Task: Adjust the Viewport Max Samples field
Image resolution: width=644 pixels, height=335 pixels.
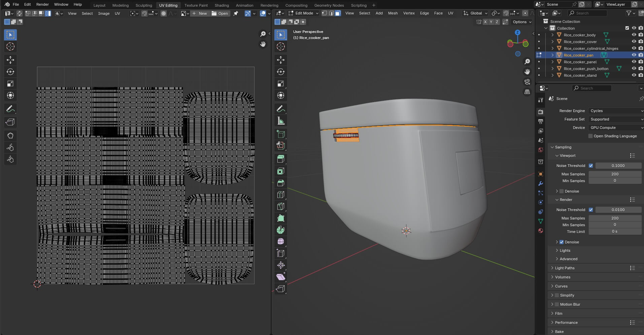Action: click(x=615, y=174)
